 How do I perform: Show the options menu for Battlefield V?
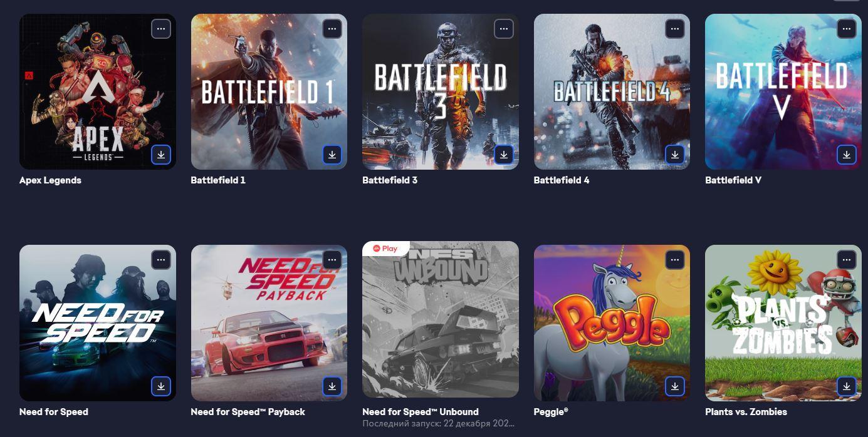coord(847,29)
